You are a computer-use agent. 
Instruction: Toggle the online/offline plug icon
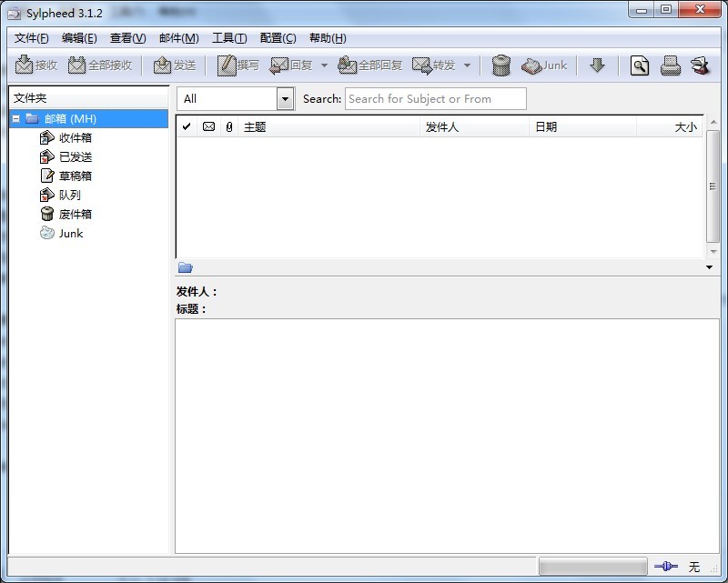[665, 567]
